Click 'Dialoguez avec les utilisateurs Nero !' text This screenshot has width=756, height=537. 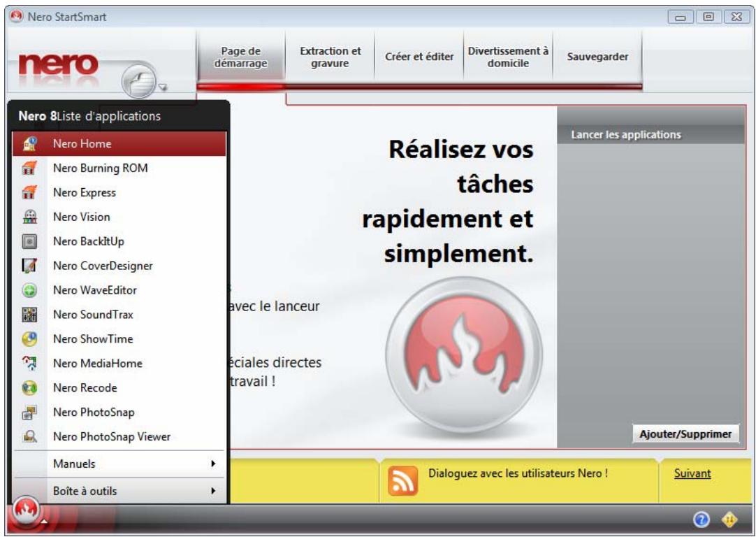click(518, 473)
